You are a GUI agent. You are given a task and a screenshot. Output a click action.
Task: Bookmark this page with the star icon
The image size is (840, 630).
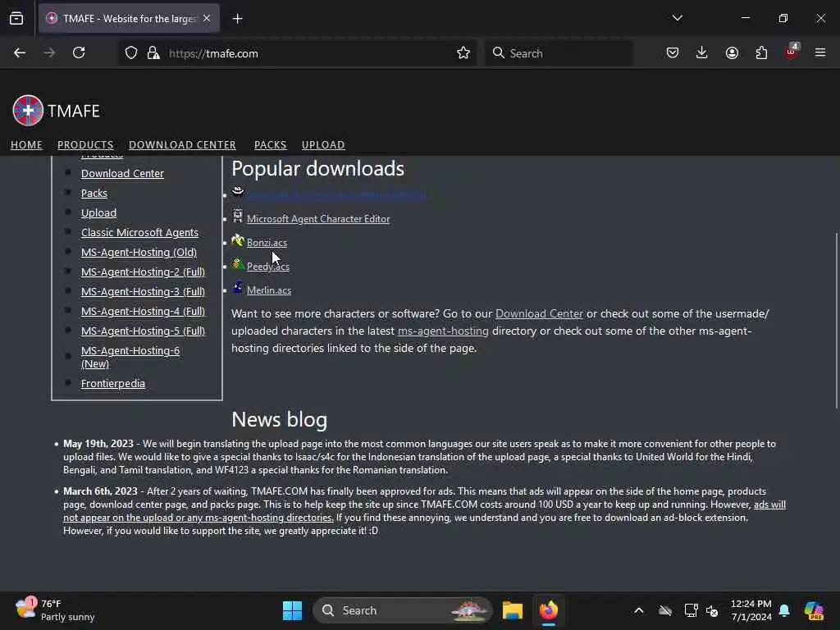tap(463, 53)
